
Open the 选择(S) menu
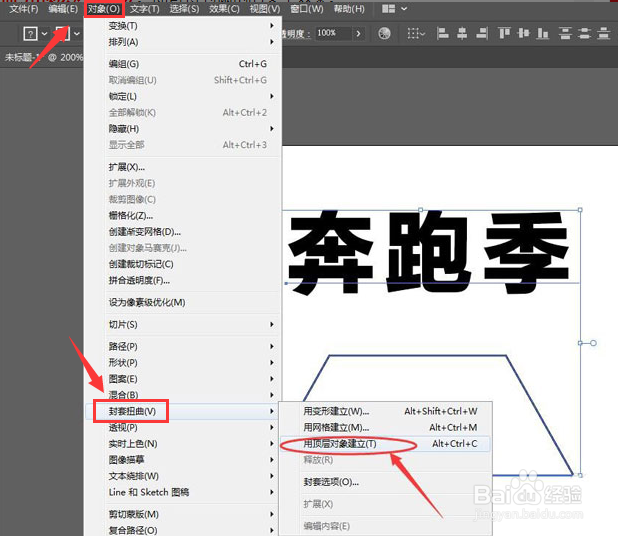184,9
